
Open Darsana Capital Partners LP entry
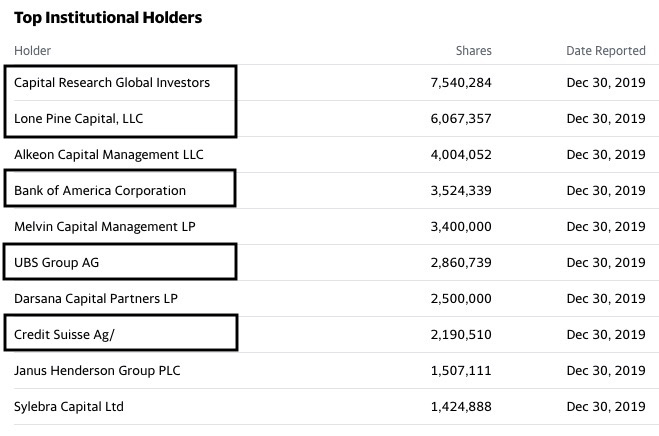(x=96, y=298)
